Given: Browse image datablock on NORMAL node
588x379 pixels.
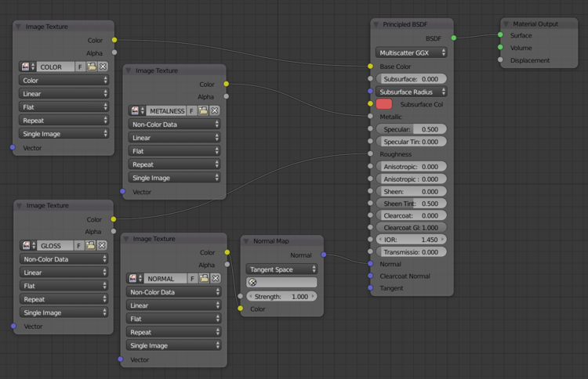Looking at the screenshot, I should point(133,279).
